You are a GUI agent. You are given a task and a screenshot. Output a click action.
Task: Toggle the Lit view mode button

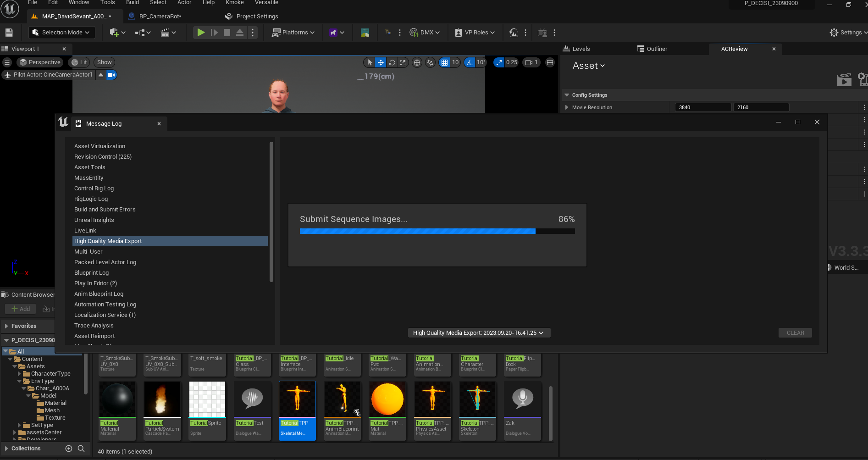click(79, 62)
